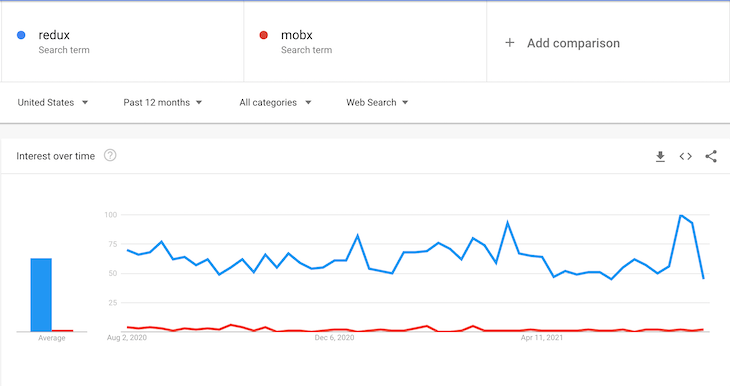
Task: Click the Dec 6, 2020 axis label
Action: (334, 338)
